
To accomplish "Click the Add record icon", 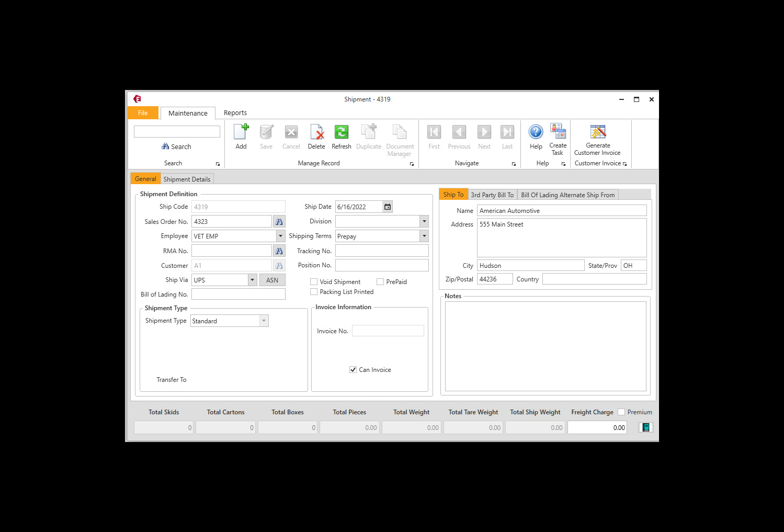I will [241, 136].
